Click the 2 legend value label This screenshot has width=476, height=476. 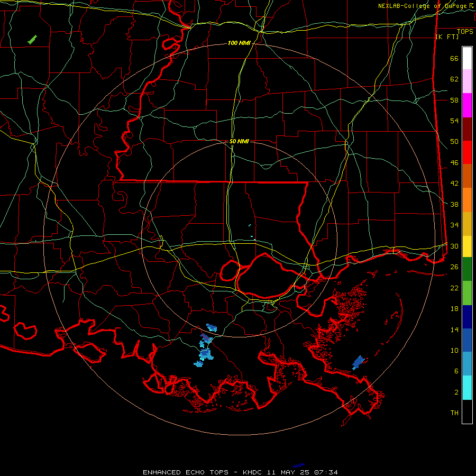(x=456, y=392)
